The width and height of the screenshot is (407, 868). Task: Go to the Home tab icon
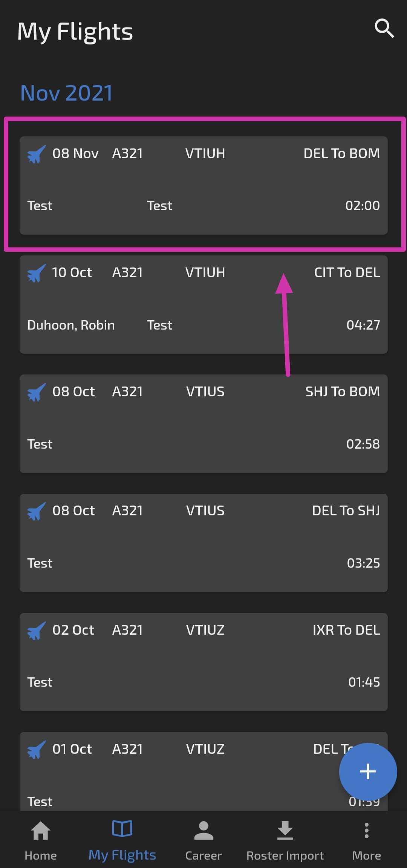coord(41,831)
